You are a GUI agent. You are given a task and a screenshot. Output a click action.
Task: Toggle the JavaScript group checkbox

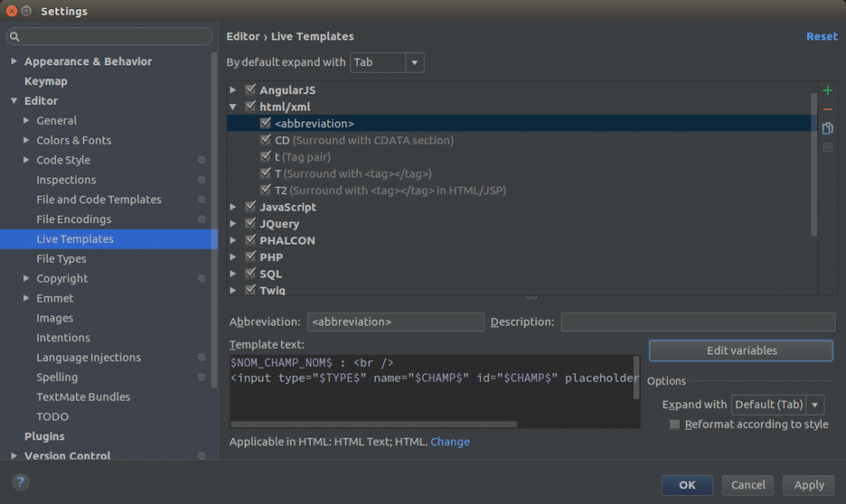[250, 207]
